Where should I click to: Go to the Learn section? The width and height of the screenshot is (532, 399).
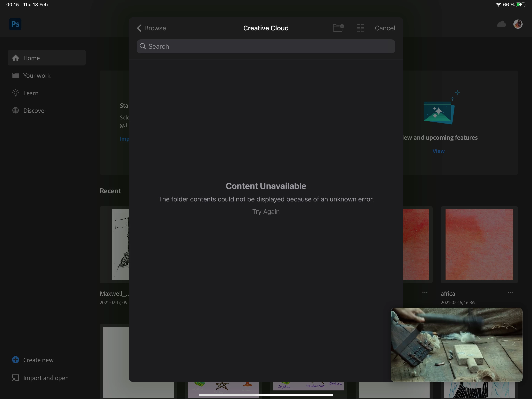point(31,93)
